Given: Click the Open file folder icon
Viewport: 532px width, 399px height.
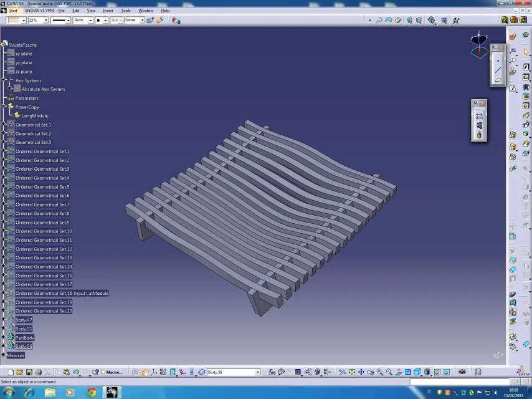Looking at the screenshot, I should click(x=20, y=372).
